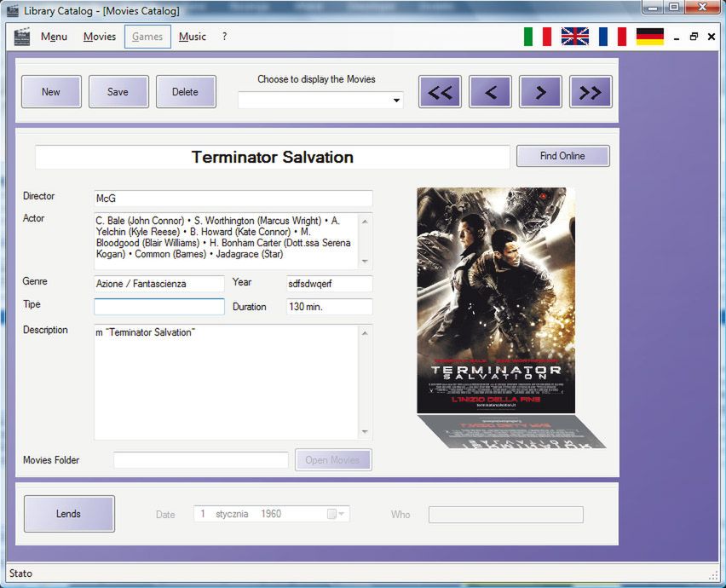Viewport: 726px width, 588px height.
Task: Click Description box scroll down arrow
Action: [x=365, y=431]
